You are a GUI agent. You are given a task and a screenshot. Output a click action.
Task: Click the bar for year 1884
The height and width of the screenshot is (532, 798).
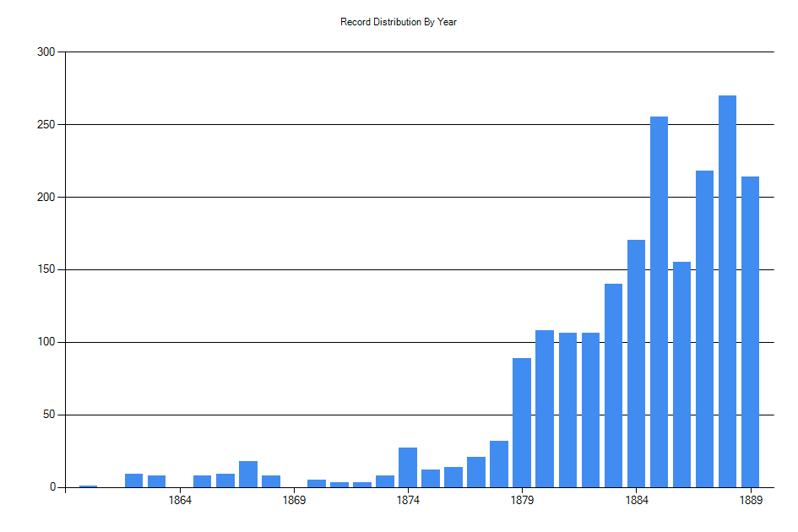[636, 363]
